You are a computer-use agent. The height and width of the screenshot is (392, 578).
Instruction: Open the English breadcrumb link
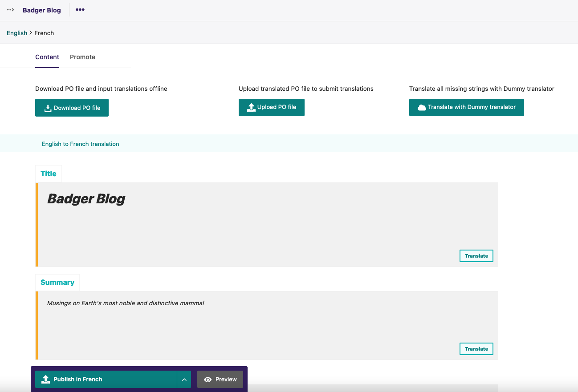pos(16,33)
